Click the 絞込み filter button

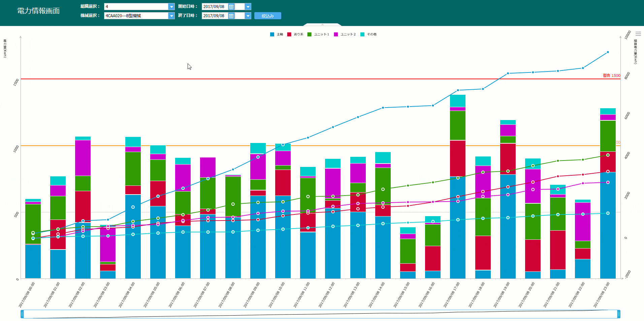pos(268,16)
